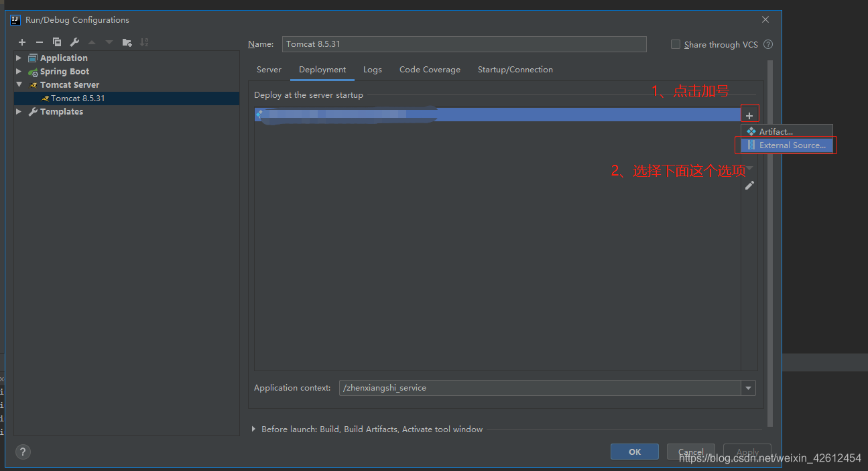Open the Application context dropdown arrow
The image size is (868, 471).
[x=748, y=388]
